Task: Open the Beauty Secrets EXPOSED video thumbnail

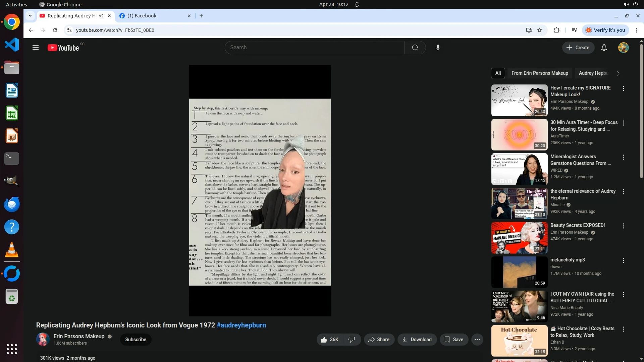Action: click(x=519, y=238)
